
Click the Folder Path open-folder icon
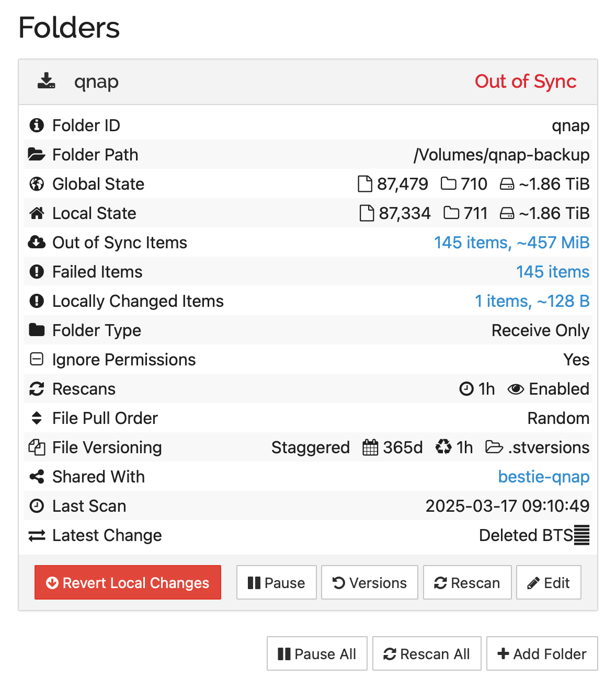pos(37,155)
